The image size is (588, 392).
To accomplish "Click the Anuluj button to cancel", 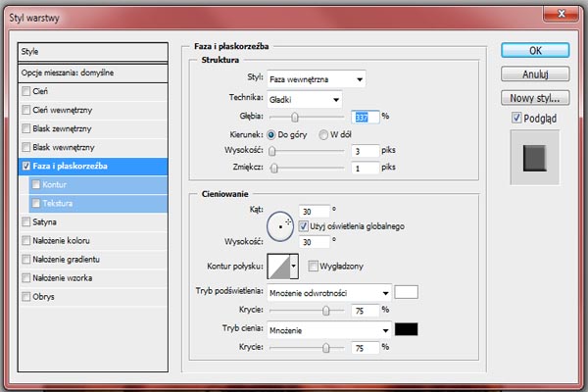I will click(535, 73).
